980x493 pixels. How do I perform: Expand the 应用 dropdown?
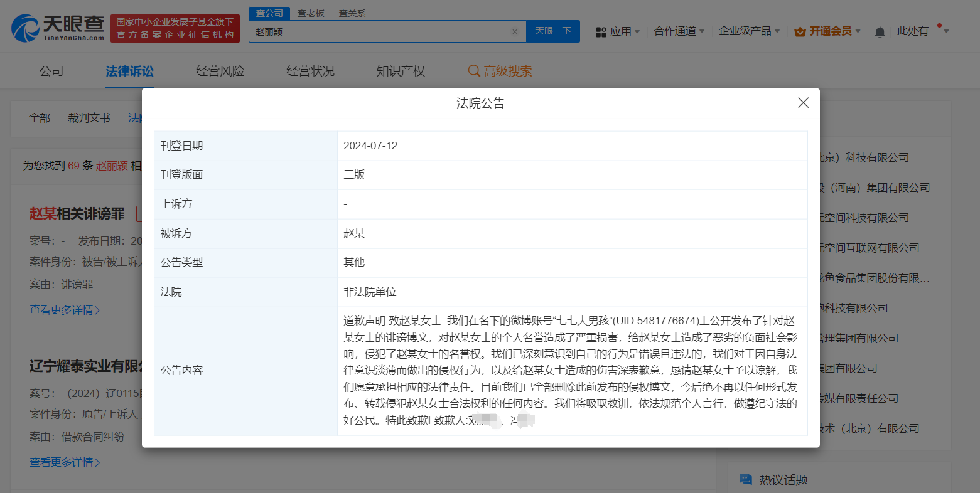pyautogui.click(x=621, y=31)
